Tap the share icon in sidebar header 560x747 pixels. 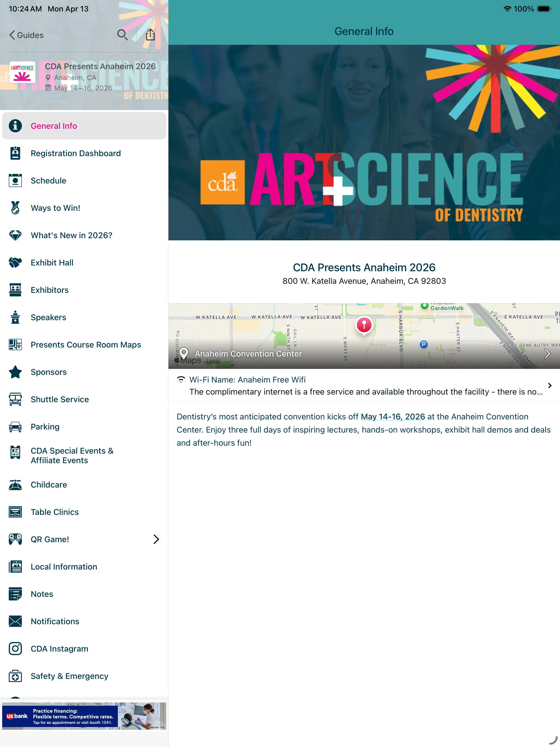point(150,34)
